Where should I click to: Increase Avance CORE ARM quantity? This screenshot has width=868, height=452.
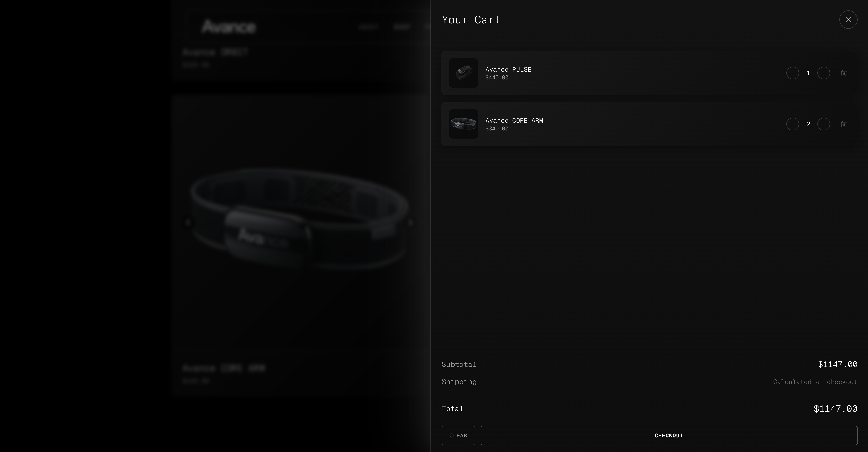[x=824, y=124]
